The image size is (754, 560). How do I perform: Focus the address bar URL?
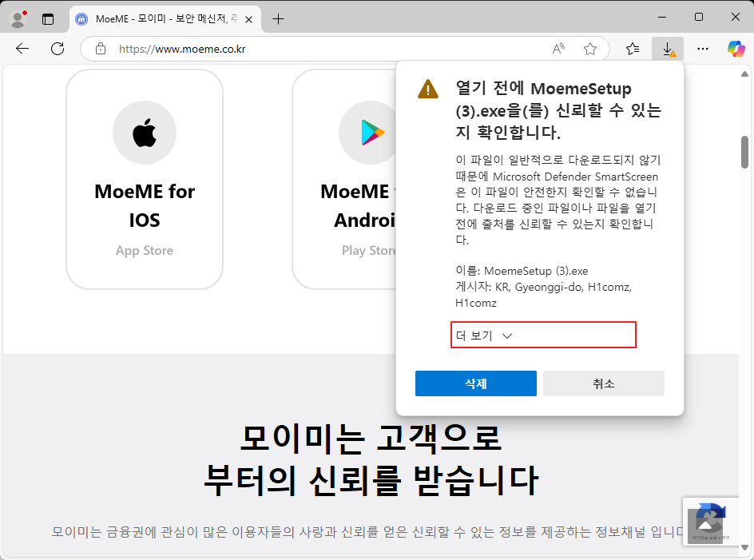[x=182, y=49]
